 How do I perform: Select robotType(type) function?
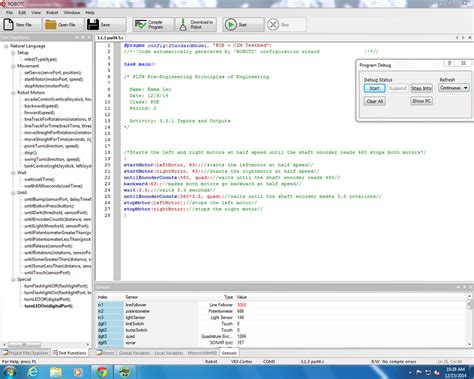pyautogui.click(x=41, y=59)
